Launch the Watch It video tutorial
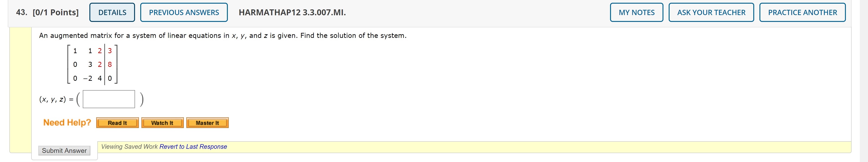The image size is (868, 162). coord(162,123)
